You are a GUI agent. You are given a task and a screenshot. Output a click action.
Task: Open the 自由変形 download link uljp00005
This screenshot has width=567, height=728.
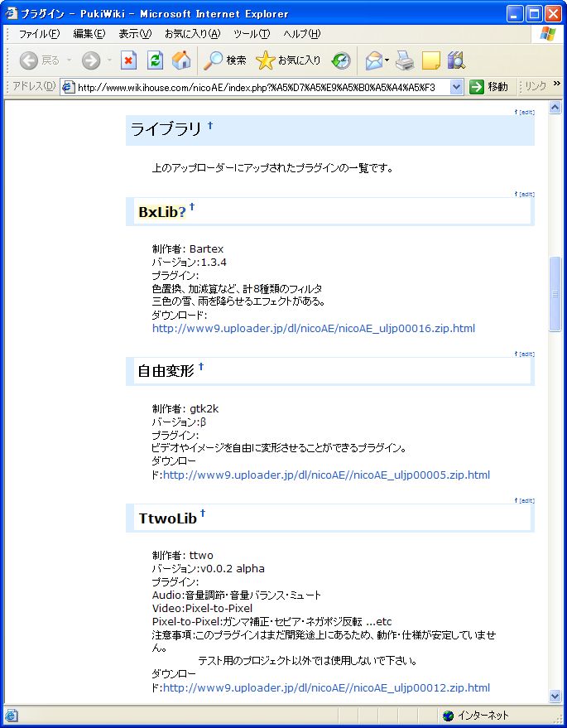(326, 475)
